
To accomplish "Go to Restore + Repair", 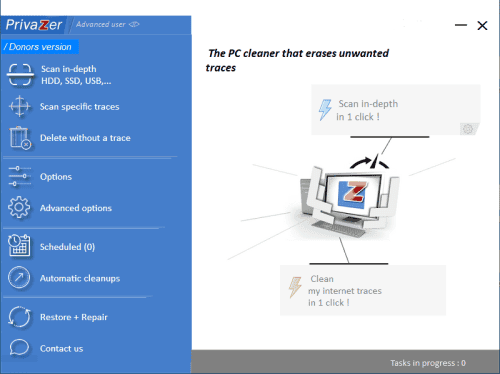I will (74, 317).
